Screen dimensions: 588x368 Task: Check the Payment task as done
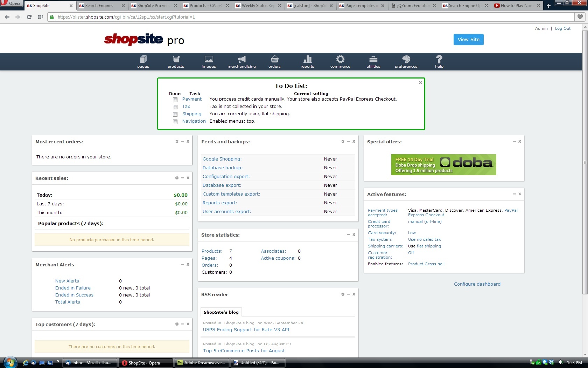pyautogui.click(x=175, y=100)
